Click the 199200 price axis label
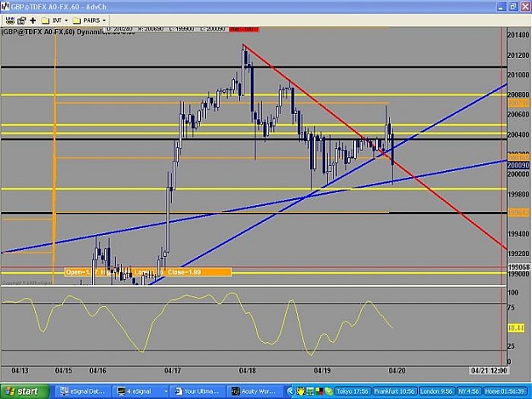This screenshot has width=532, height=399. [x=518, y=254]
